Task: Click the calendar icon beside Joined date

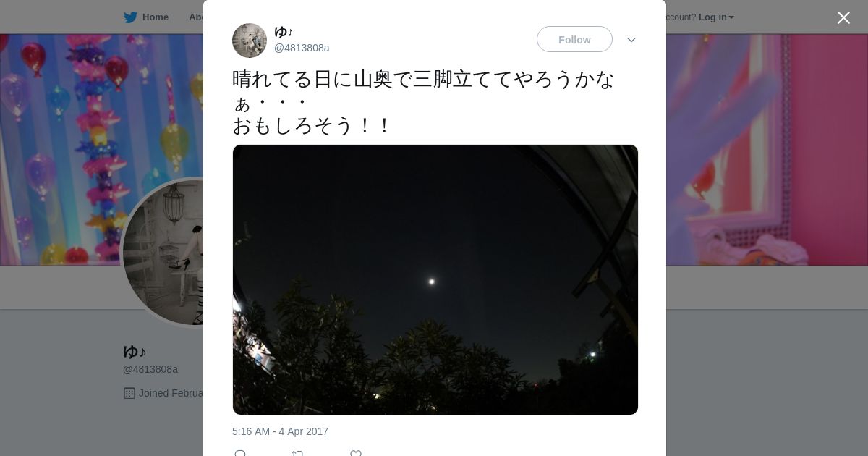Action: [x=129, y=393]
